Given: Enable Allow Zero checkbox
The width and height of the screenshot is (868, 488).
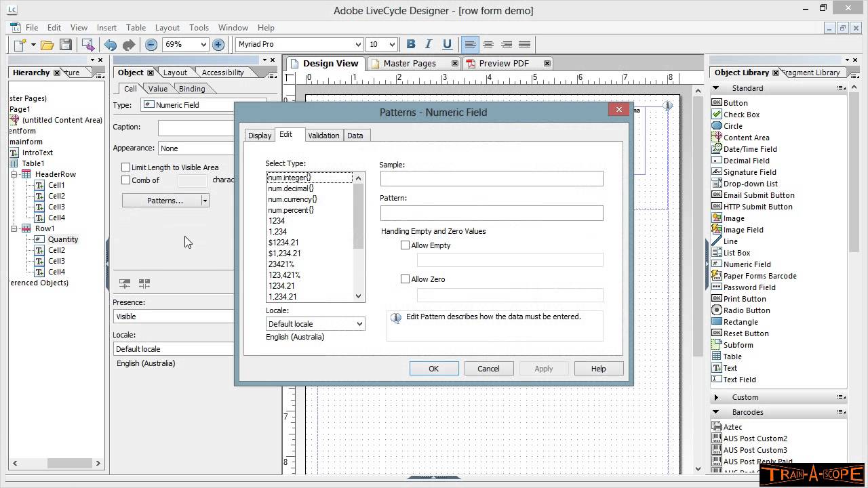Looking at the screenshot, I should point(405,279).
